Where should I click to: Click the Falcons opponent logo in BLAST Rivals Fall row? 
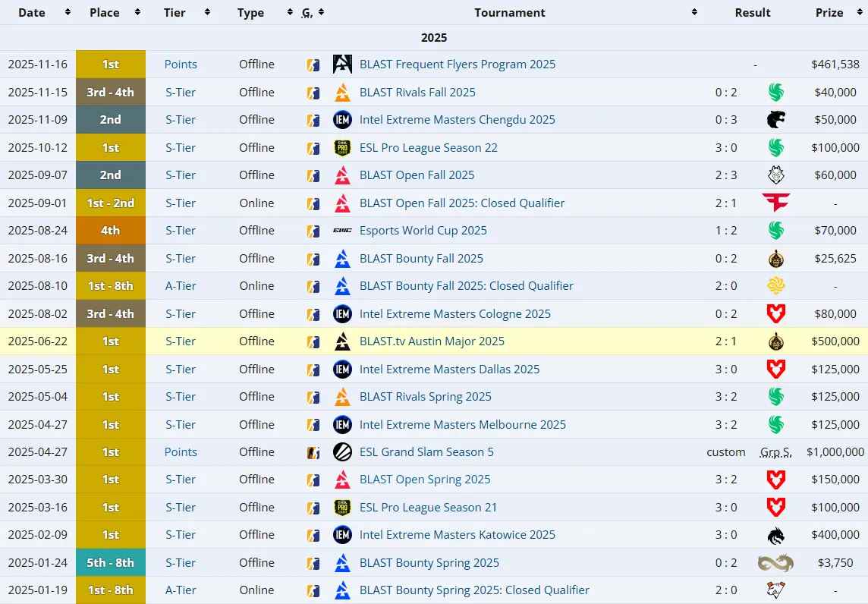coord(776,93)
